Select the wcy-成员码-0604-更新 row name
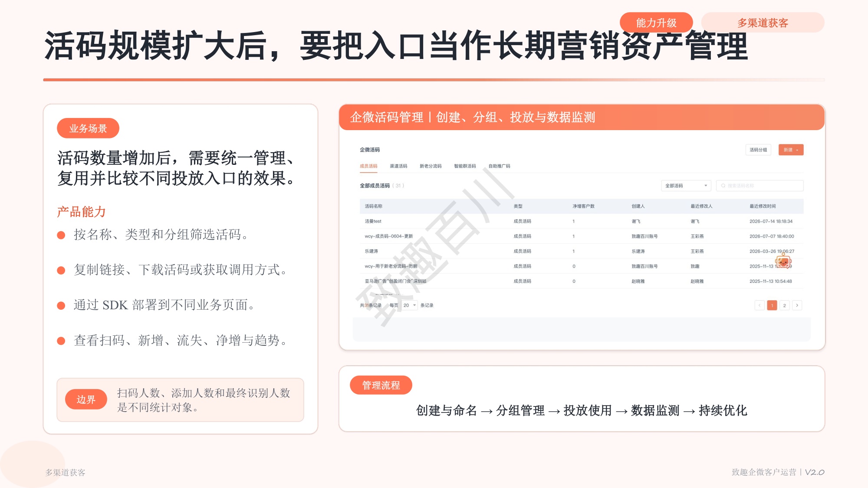The width and height of the screenshot is (868, 488). 388,236
